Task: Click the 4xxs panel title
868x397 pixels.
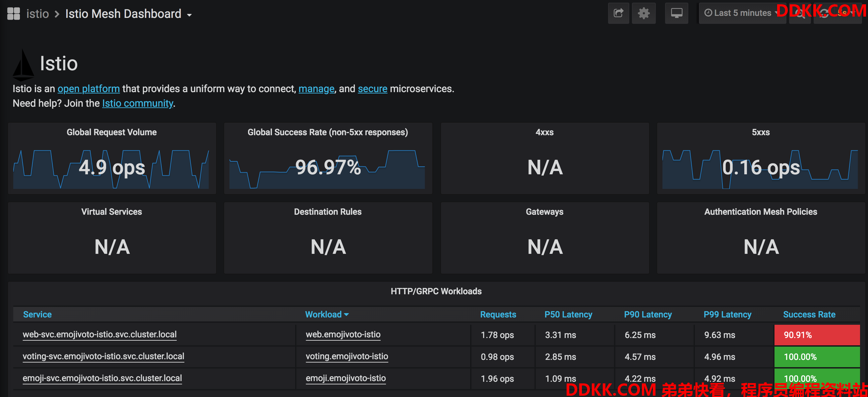Action: pyautogui.click(x=544, y=132)
